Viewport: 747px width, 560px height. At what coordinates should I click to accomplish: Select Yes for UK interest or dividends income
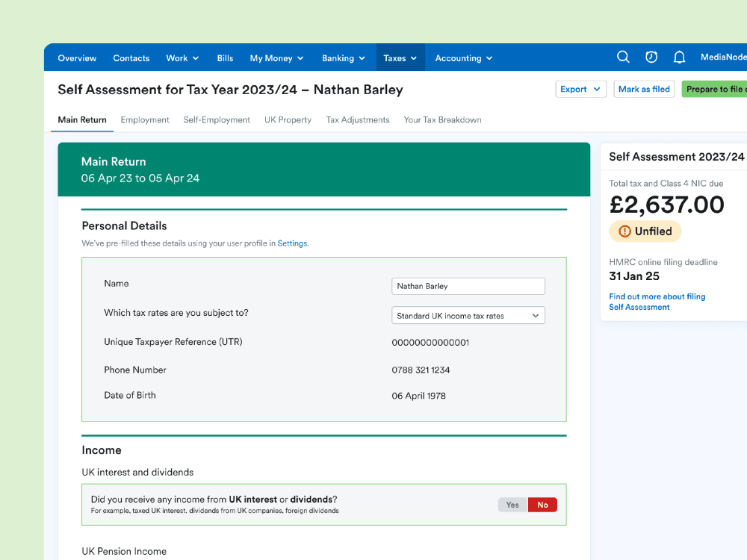(512, 504)
